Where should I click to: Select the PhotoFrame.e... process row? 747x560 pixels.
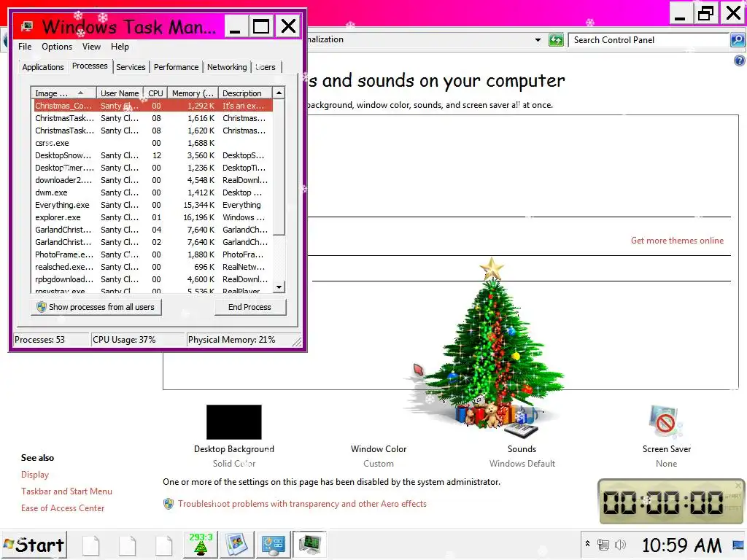click(x=152, y=254)
